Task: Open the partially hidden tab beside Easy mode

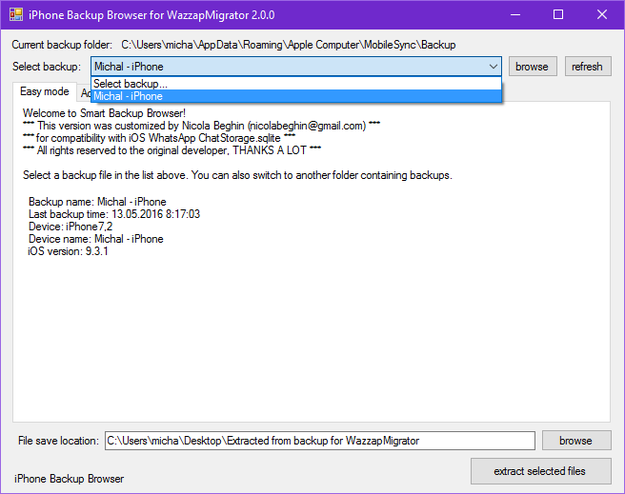Action: [x=84, y=92]
